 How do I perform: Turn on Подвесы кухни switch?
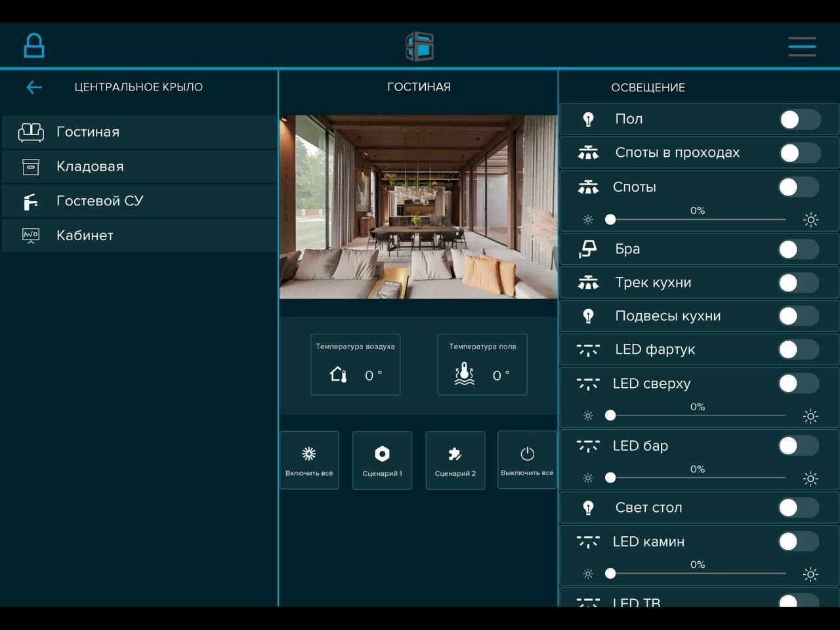tap(799, 316)
